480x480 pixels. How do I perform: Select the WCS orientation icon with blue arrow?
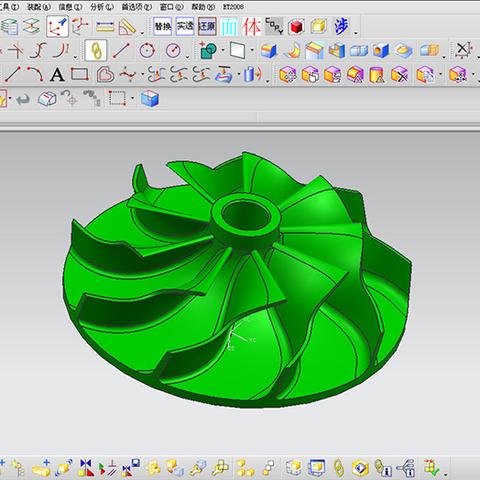pyautogui.click(x=57, y=26)
